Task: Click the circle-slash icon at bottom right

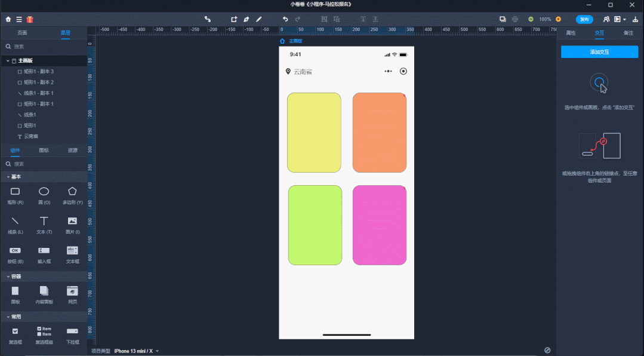Action: pos(547,350)
